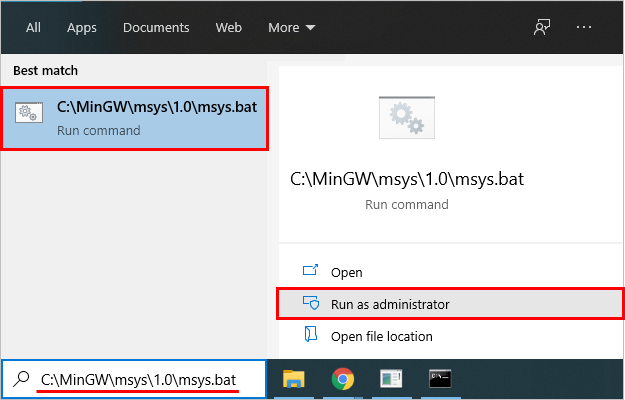Select the msys.bat best match result
This screenshot has width=625, height=400.
pos(134,118)
